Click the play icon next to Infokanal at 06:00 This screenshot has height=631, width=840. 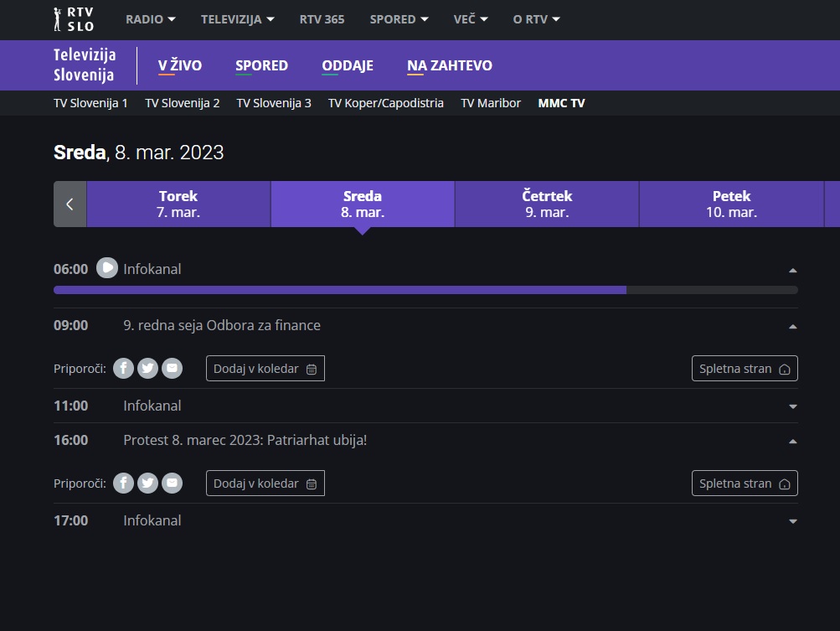tap(106, 268)
